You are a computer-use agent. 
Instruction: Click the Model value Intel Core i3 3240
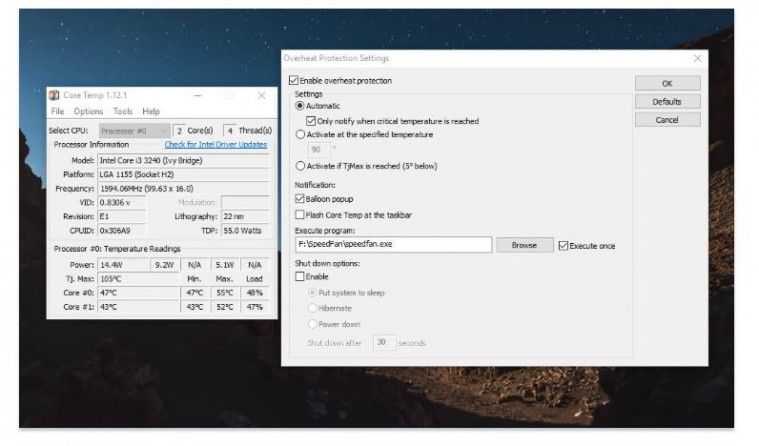point(183,160)
